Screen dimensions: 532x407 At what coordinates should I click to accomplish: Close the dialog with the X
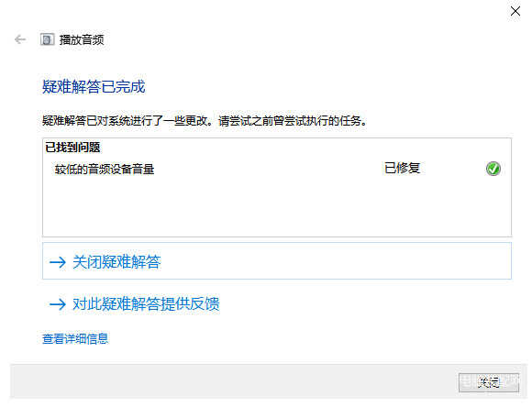515,11
